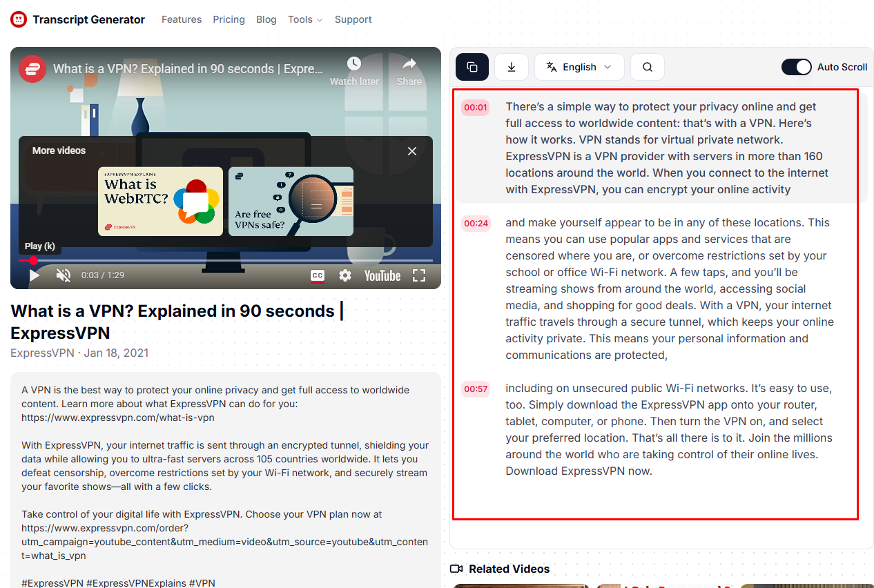Open transcript search with the magnifier icon
This screenshot has height=588, width=874.
pyautogui.click(x=648, y=67)
